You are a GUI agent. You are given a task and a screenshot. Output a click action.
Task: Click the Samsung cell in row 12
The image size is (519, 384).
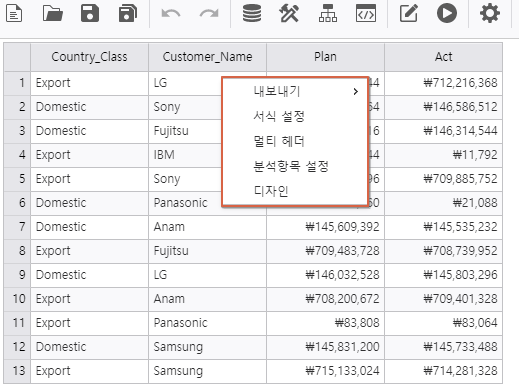point(207,347)
